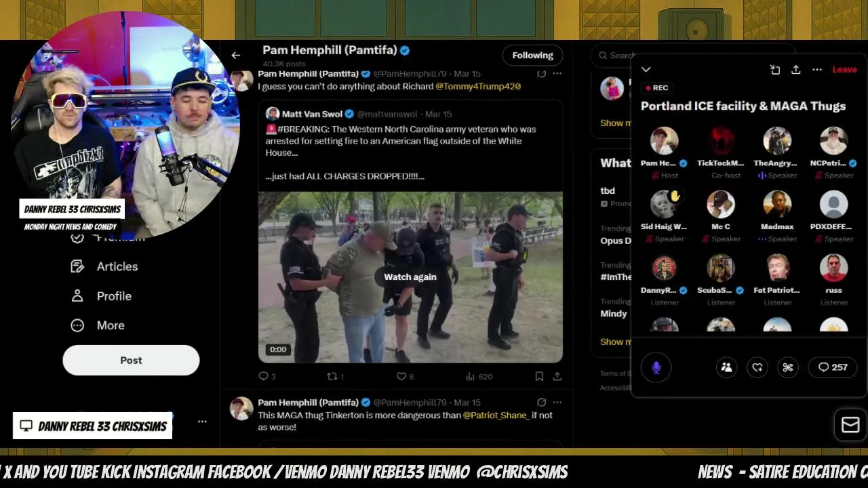Open the Space's three-dot options menu
This screenshot has width=868, height=488.
817,69
